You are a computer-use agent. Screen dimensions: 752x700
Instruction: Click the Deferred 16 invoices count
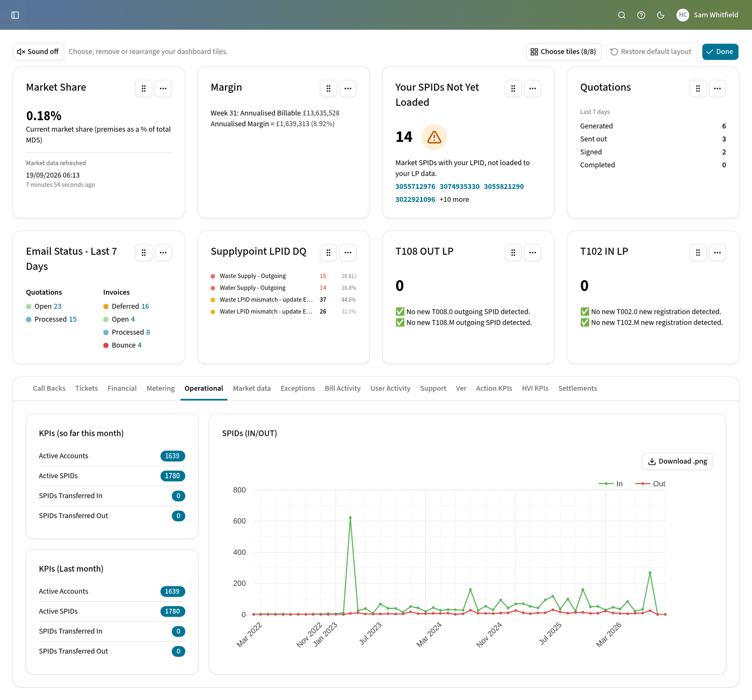145,307
